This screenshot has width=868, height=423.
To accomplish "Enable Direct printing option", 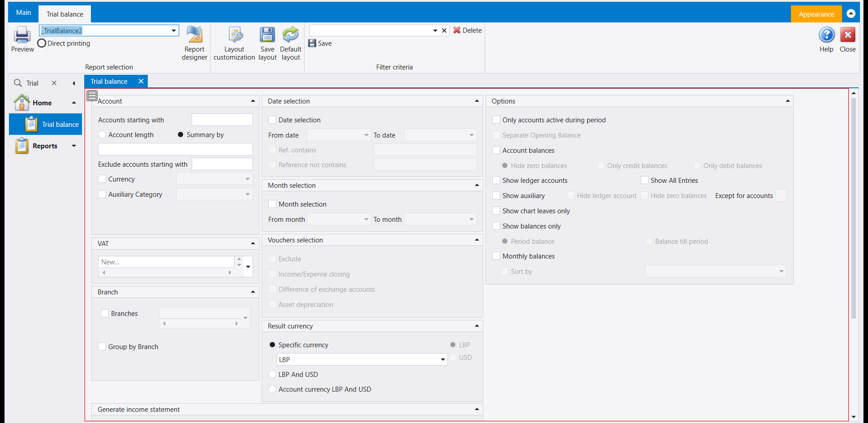I will point(42,43).
